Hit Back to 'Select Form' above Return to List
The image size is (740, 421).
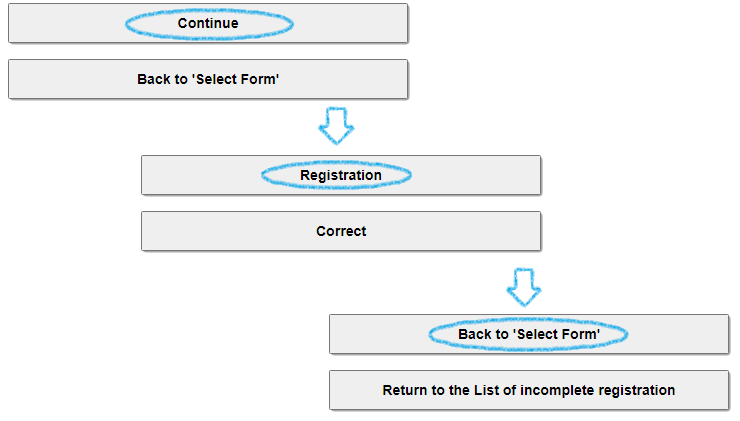pos(529,334)
